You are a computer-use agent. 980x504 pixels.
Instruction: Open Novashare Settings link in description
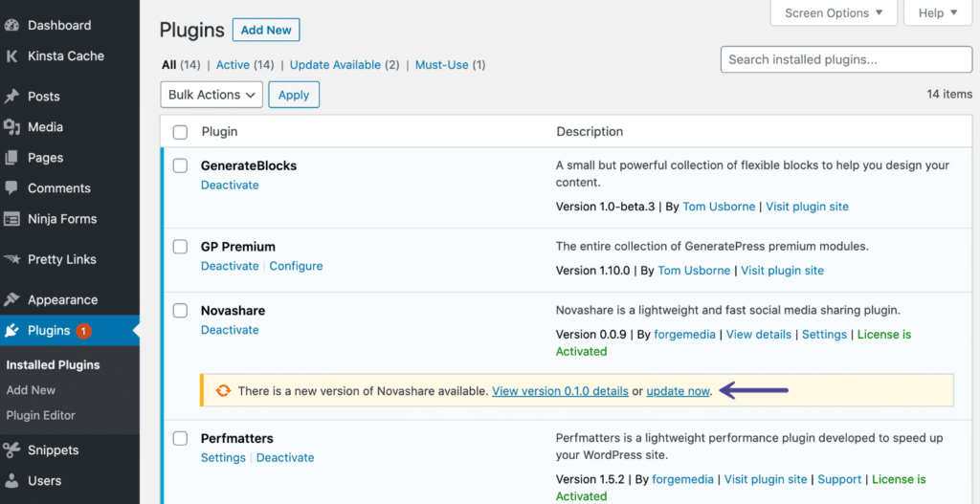click(824, 335)
